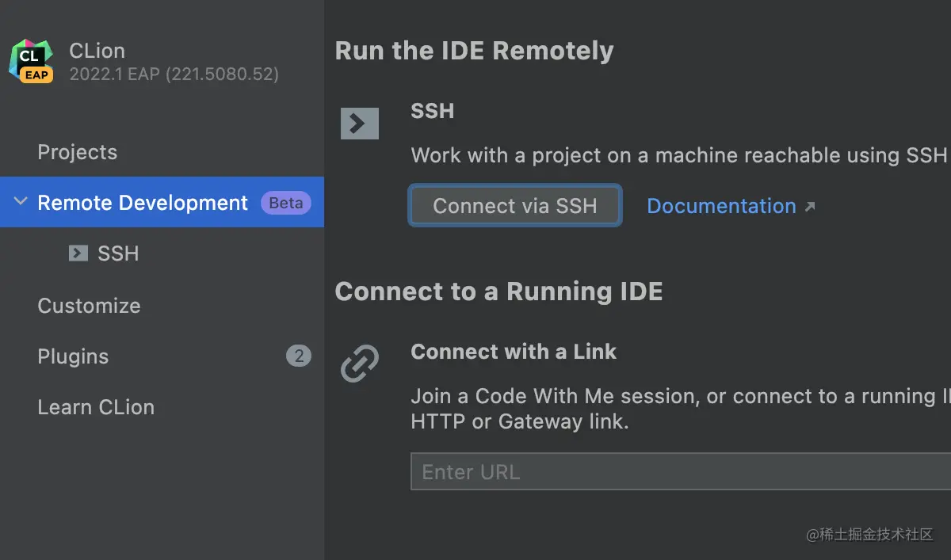
Task: Select Remote Development in sidebar
Action: click(162, 202)
